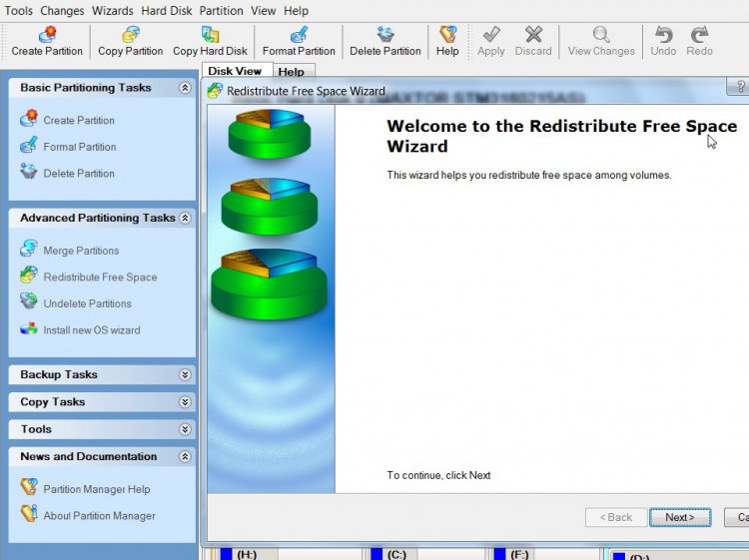Click the Redo arrow icon
Screen dimensions: 749x560
[699, 34]
